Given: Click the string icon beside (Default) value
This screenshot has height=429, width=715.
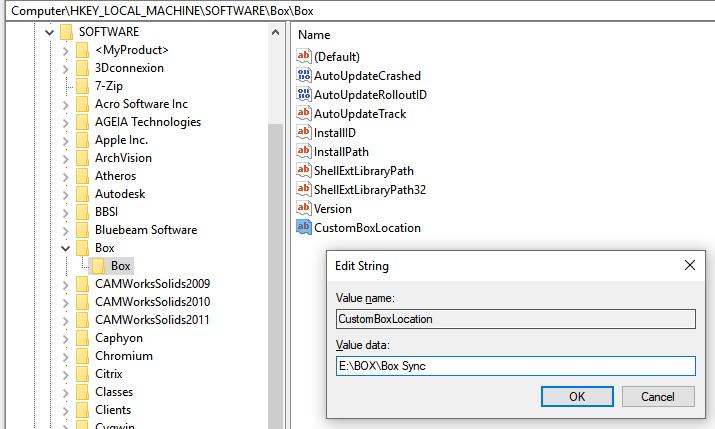Looking at the screenshot, I should [x=304, y=56].
